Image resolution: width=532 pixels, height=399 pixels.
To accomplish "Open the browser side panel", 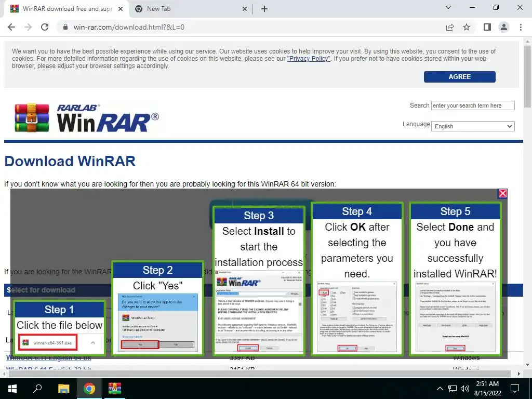I will tap(487, 27).
